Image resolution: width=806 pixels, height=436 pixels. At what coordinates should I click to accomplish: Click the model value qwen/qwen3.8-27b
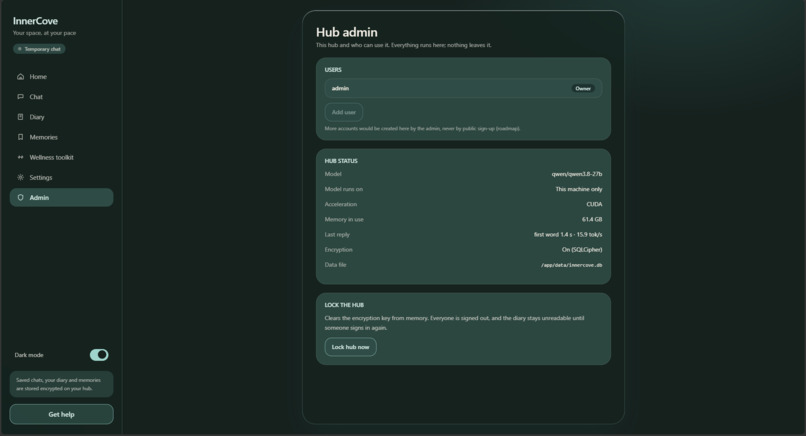click(577, 174)
